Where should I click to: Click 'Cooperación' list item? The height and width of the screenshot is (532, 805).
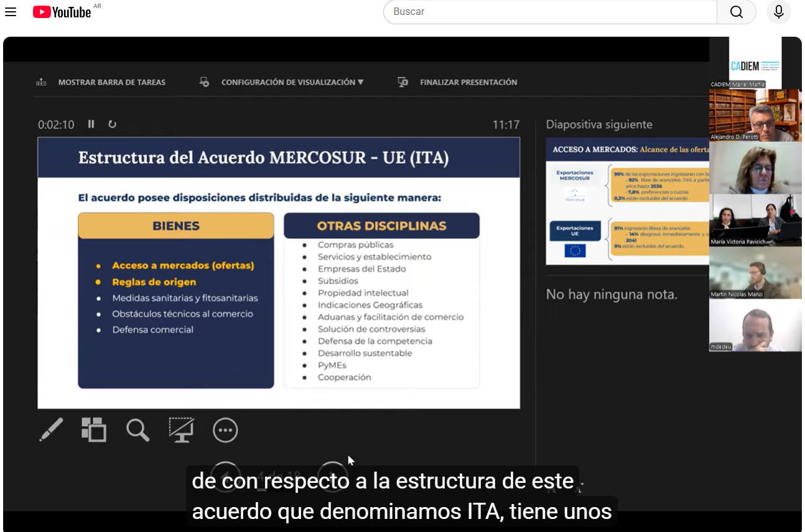(x=344, y=378)
